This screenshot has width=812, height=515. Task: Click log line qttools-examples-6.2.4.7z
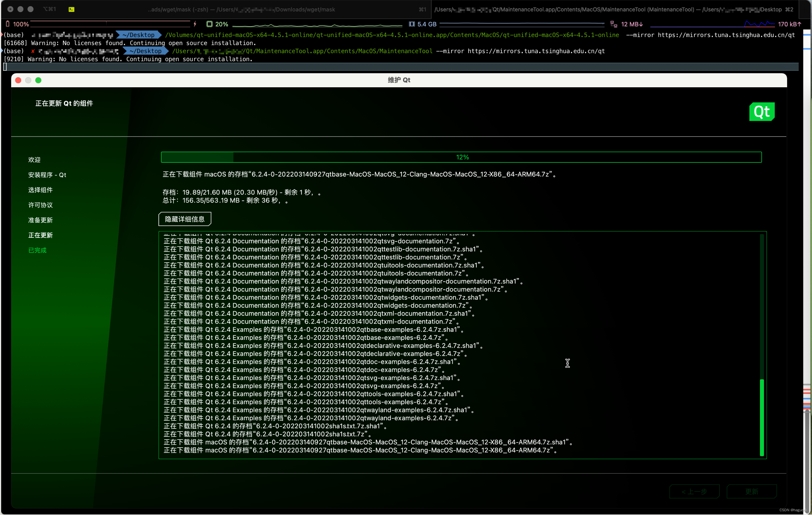306,402
